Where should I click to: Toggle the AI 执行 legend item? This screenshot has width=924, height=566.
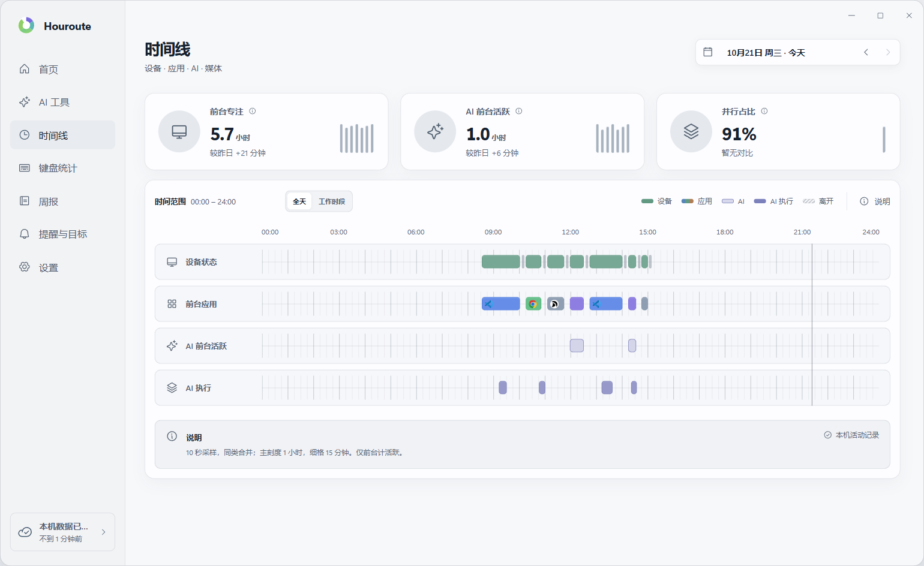click(x=773, y=201)
